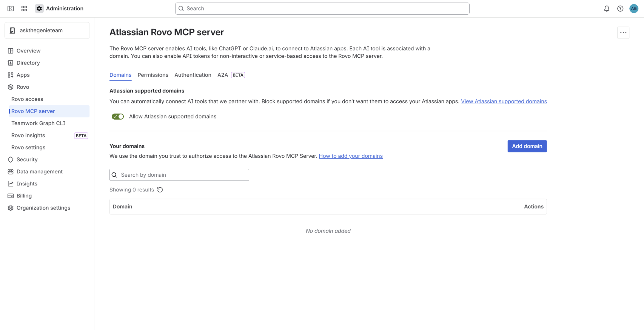Viewport: 644px width, 330px height.
Task: Click the 'Atlassian supported domains' heading
Action: [147, 91]
